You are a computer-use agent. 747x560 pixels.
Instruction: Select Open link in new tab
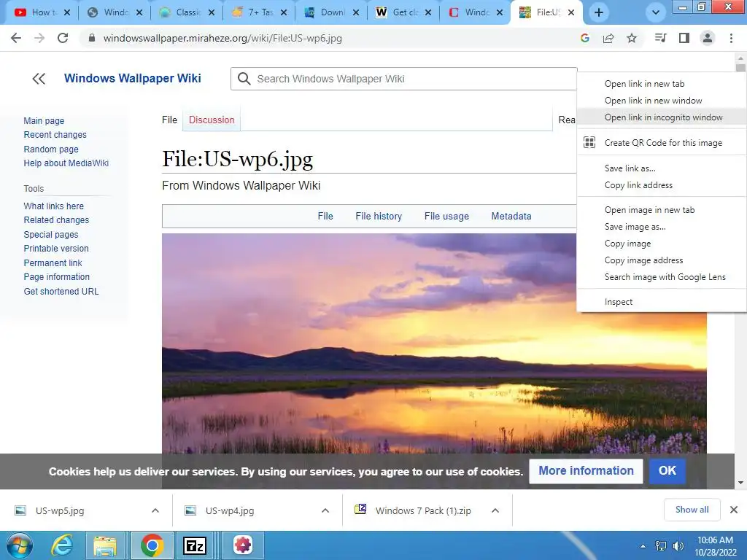pos(662,84)
